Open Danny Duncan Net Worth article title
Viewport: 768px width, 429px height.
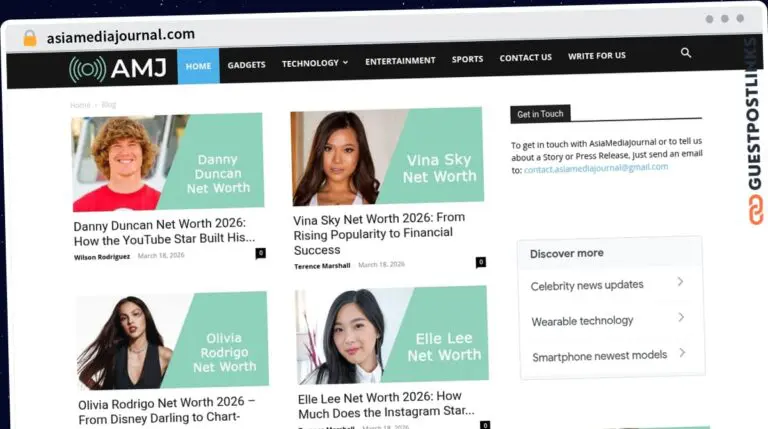(x=160, y=231)
